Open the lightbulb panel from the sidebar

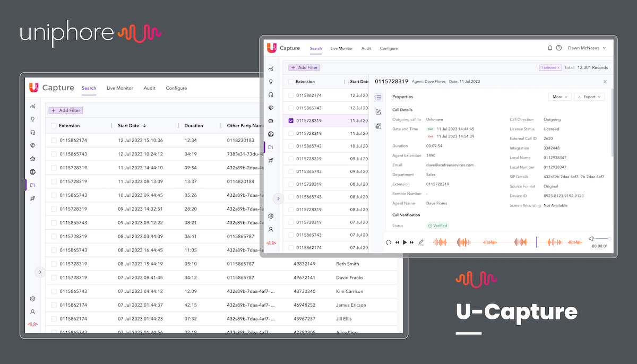pyautogui.click(x=271, y=81)
